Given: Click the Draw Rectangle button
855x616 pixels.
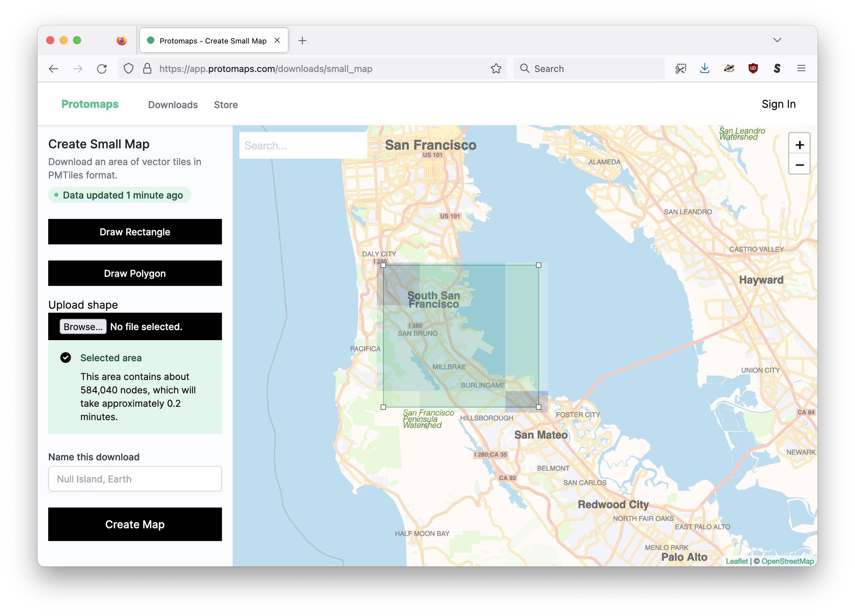Looking at the screenshot, I should [135, 232].
